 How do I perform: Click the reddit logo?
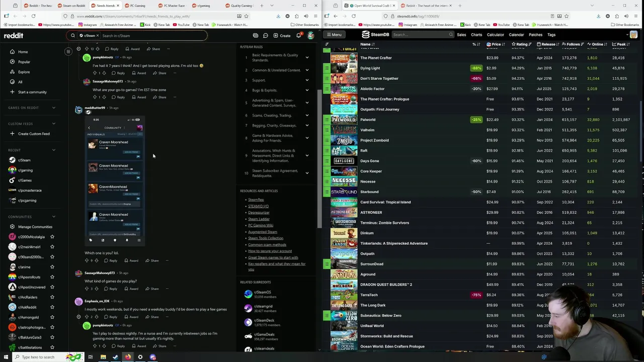[14, 36]
